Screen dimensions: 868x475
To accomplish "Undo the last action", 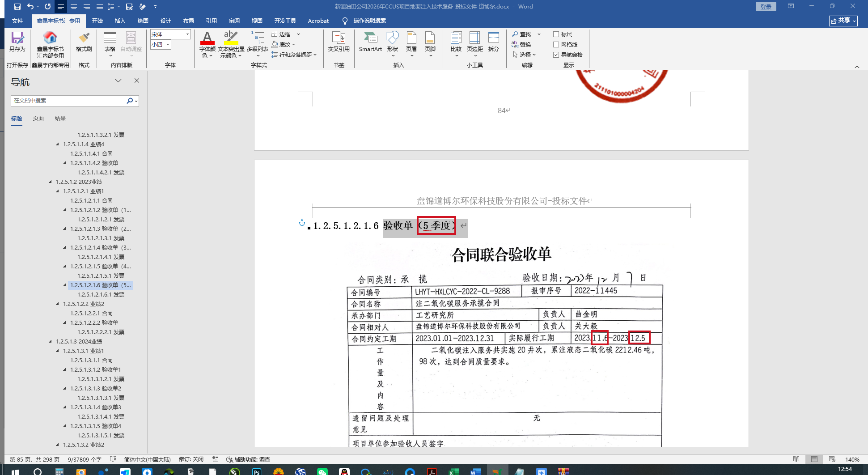I will pos(30,7).
